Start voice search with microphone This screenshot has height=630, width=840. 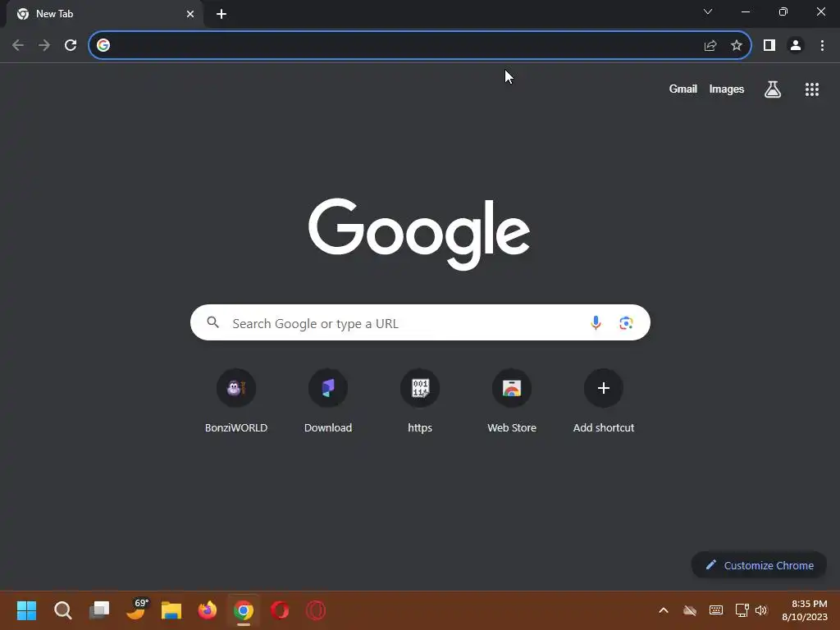click(596, 322)
